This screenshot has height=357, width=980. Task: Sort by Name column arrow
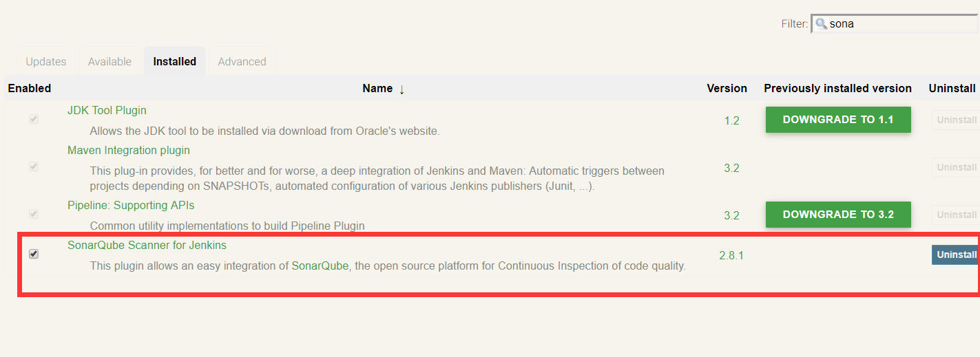click(x=402, y=89)
